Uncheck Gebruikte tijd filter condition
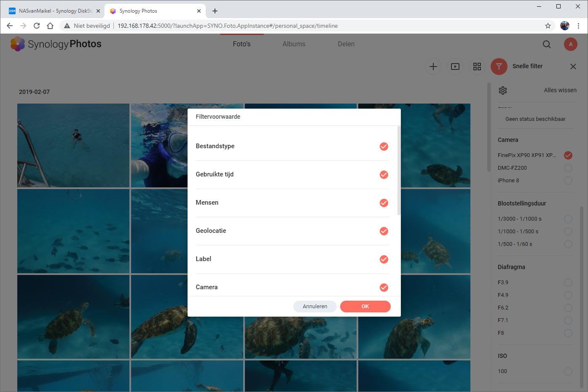 384,175
